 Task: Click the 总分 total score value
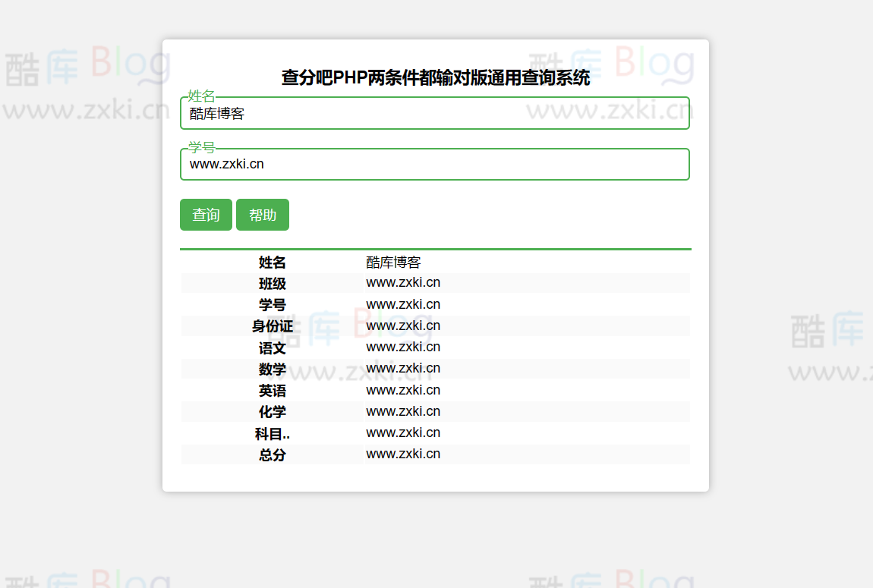(x=402, y=453)
